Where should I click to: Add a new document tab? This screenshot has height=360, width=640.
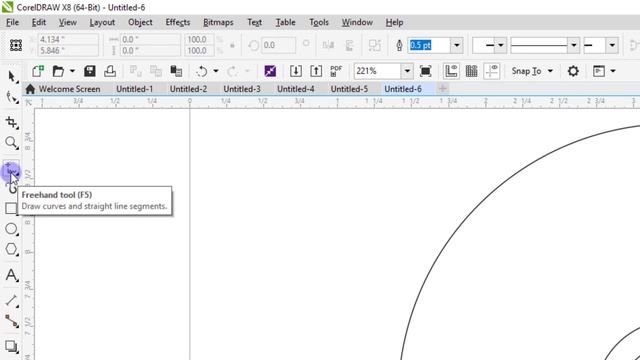(x=442, y=88)
